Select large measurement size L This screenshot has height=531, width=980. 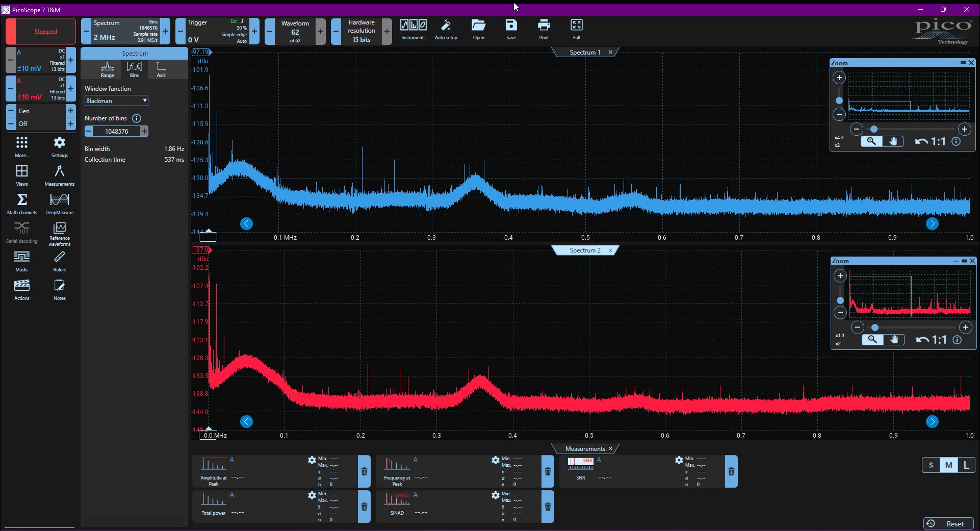[x=966, y=465]
